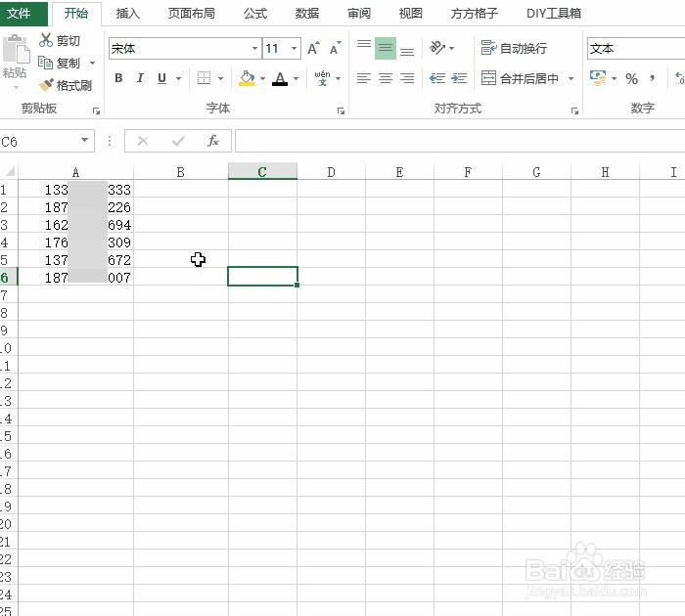Apply black font color

(280, 78)
